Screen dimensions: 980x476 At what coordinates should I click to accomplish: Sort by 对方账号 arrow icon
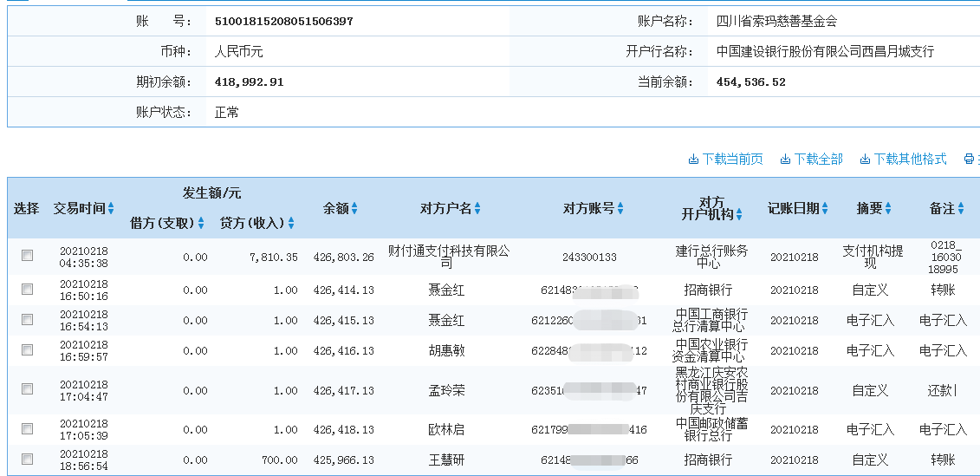click(620, 208)
